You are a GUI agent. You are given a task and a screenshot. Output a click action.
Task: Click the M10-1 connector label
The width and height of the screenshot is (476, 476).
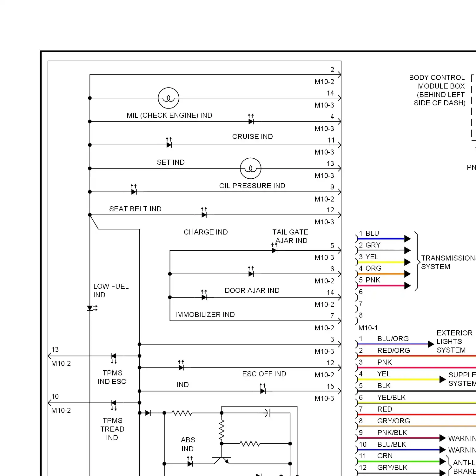coord(368,328)
